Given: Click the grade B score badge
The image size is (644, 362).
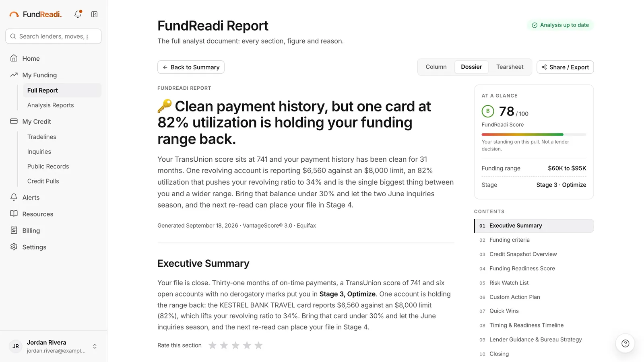Looking at the screenshot, I should [488, 111].
